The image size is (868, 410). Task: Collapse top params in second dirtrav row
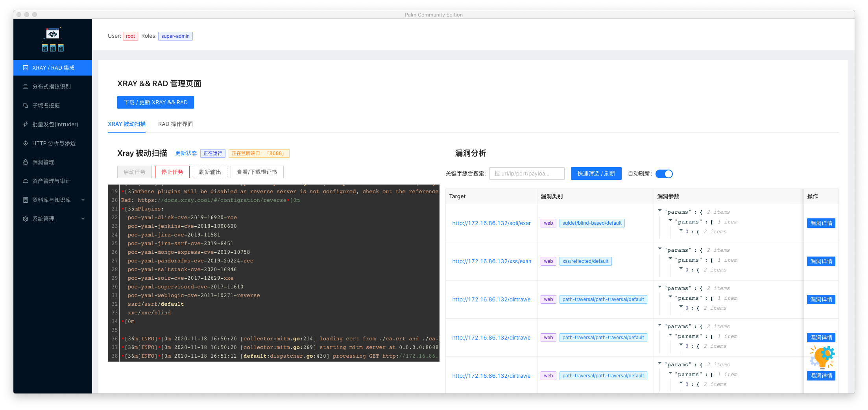tap(660, 325)
